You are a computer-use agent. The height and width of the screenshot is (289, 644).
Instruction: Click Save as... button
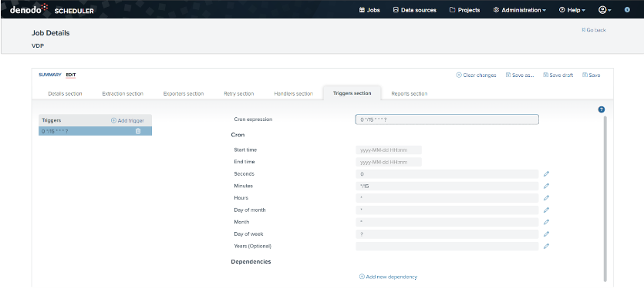[520, 75]
